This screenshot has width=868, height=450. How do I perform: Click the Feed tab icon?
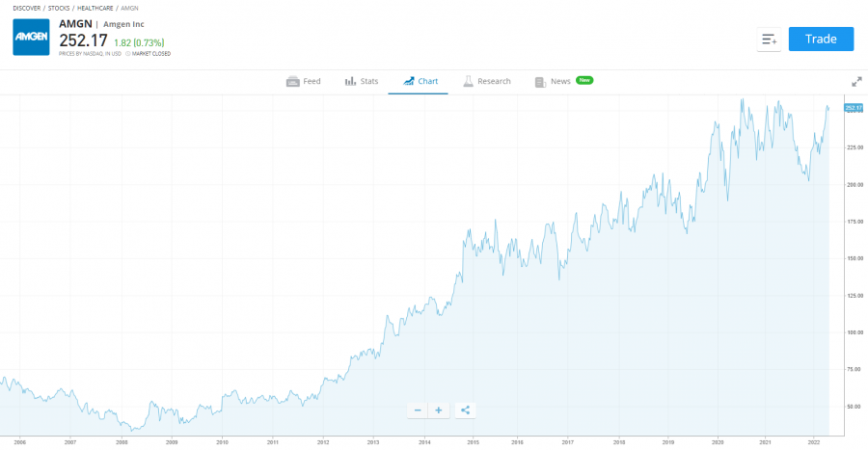pyautogui.click(x=293, y=81)
